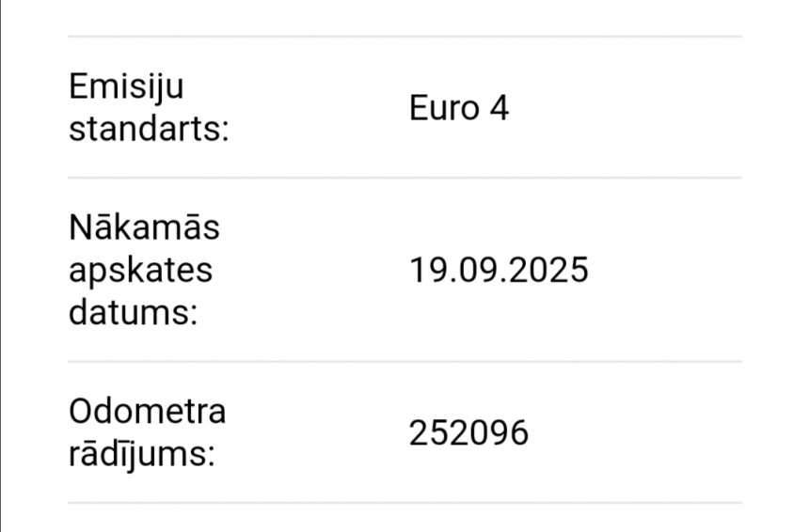Click the divider below Euro 4 row
Image resolution: width=809 pixels, height=532 pixels.
(405, 178)
